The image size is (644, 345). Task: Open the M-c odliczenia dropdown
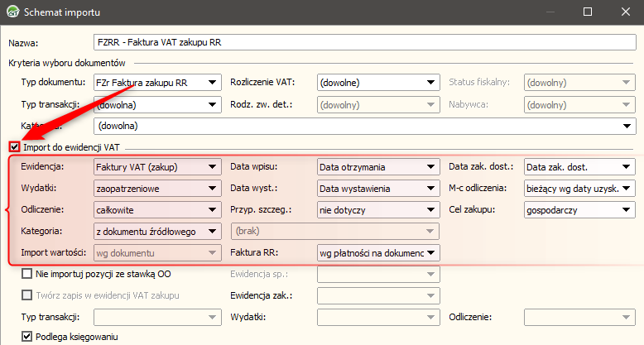tap(627, 189)
